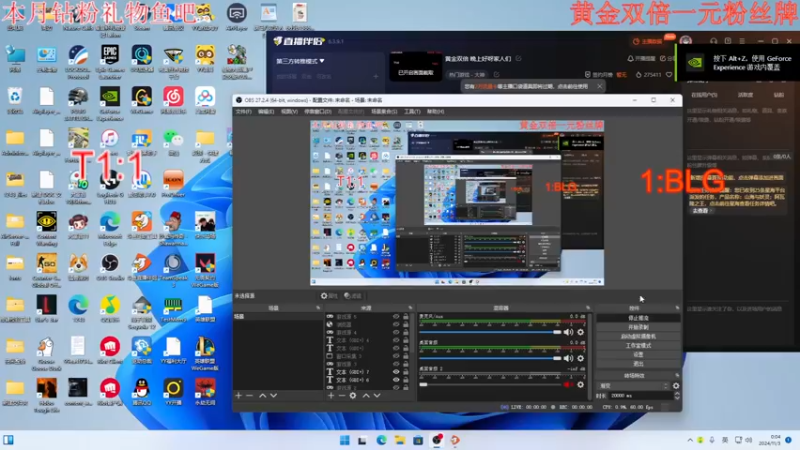The height and width of the screenshot is (450, 800).
Task: Click 停止推流 button in OBS controls
Action: (638, 318)
